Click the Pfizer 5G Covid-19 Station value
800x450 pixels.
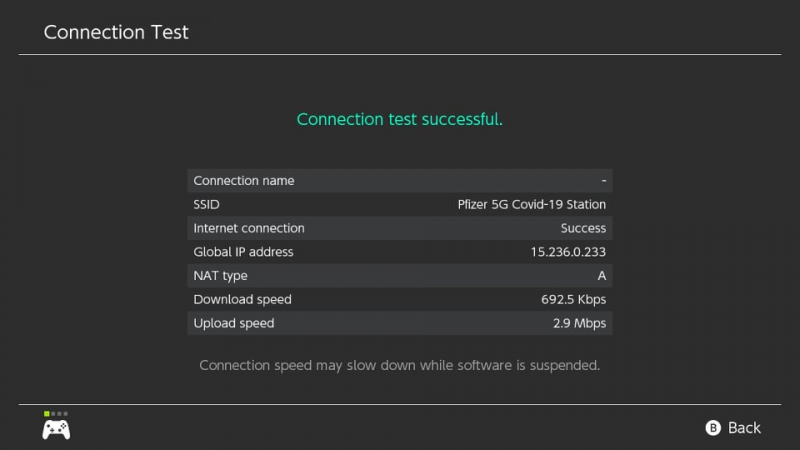click(x=532, y=205)
